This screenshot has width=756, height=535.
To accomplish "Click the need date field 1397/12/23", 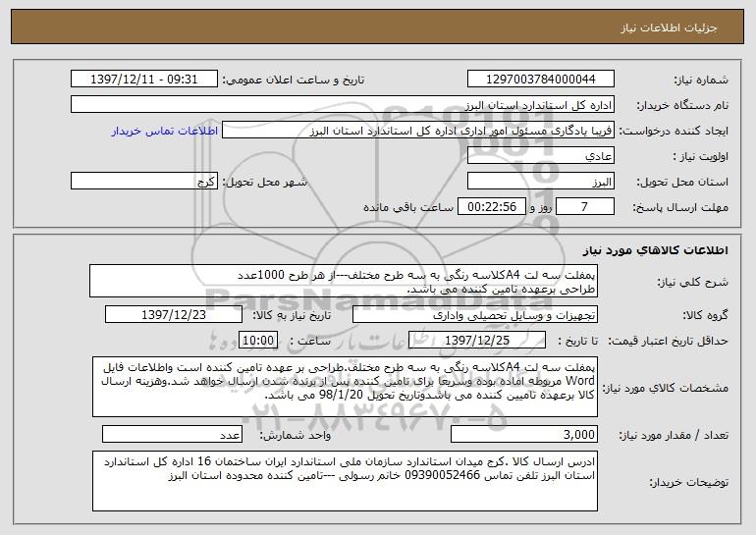I will click(174, 315).
